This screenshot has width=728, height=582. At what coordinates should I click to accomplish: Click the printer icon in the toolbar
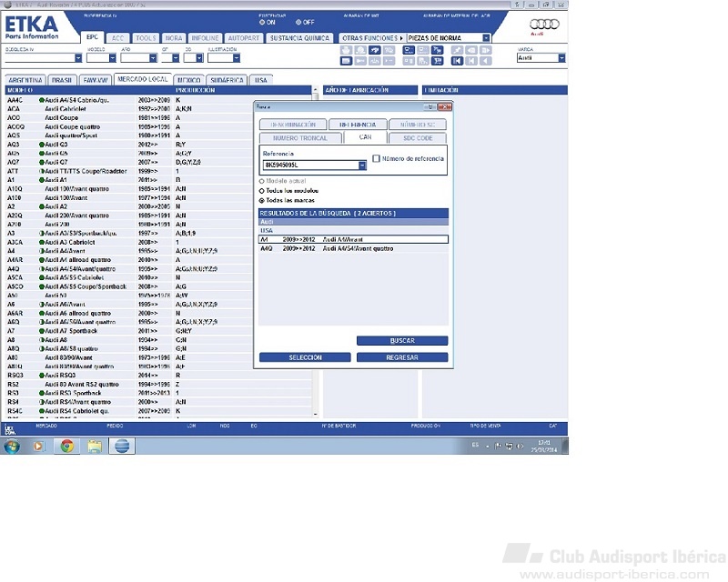[x=346, y=50]
